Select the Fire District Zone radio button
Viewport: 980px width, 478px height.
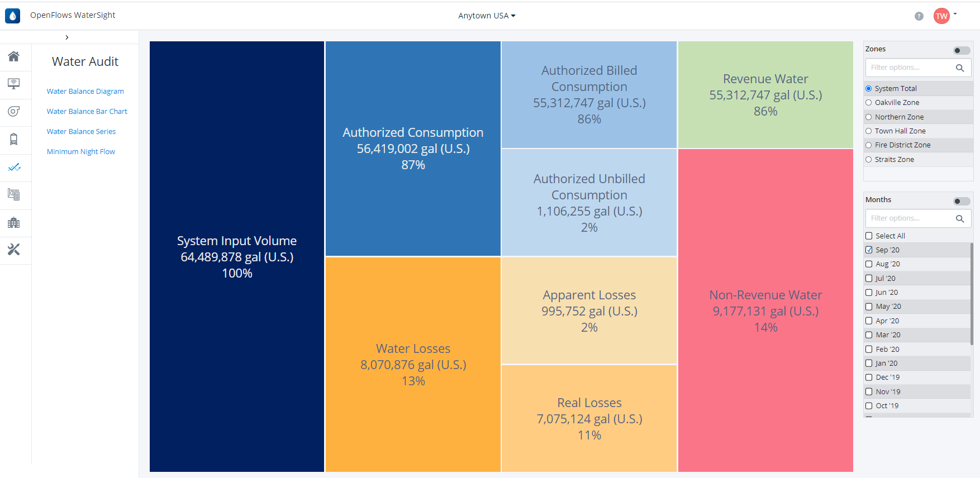(x=869, y=145)
